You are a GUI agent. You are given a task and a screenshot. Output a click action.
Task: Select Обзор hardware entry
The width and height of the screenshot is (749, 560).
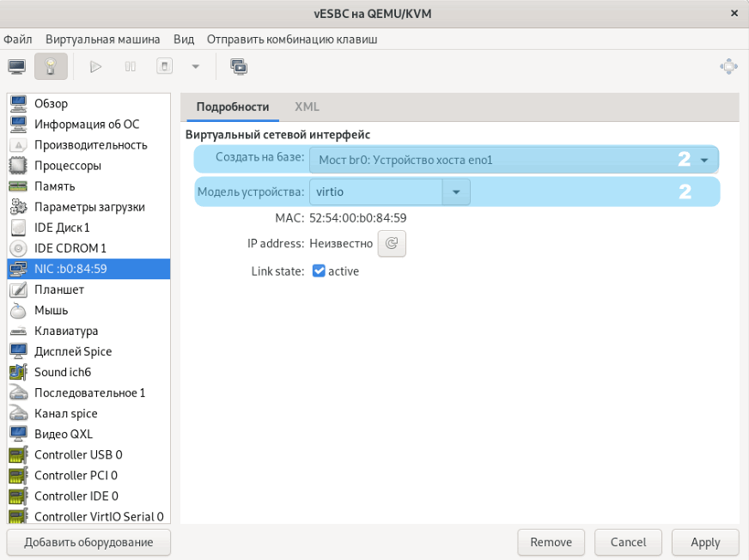point(88,104)
